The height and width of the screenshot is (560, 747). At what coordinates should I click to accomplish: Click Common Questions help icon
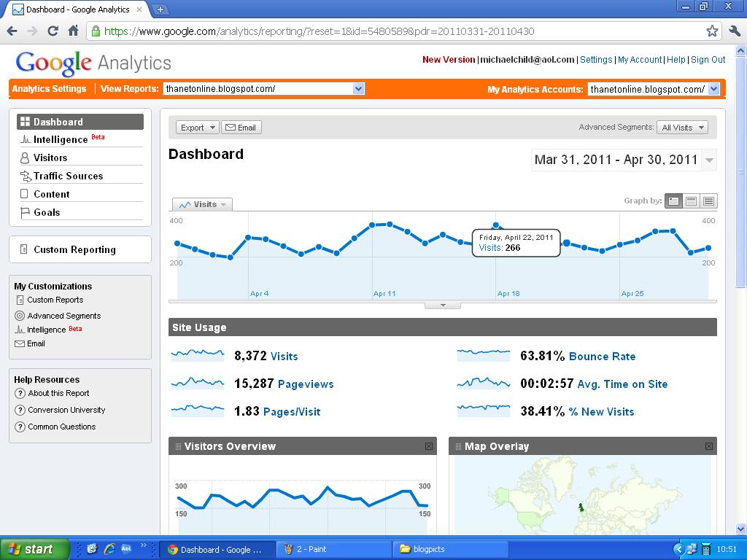(20, 427)
